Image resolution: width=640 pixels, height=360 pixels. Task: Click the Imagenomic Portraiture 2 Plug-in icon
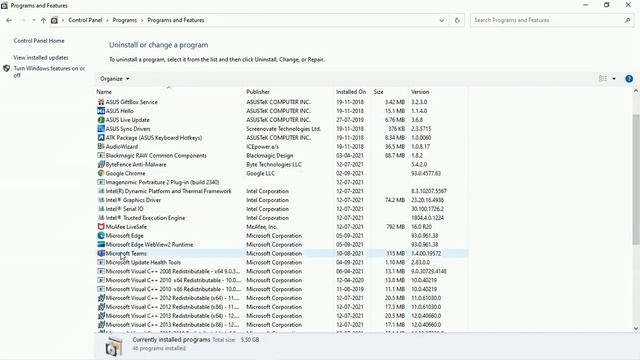(x=101, y=182)
